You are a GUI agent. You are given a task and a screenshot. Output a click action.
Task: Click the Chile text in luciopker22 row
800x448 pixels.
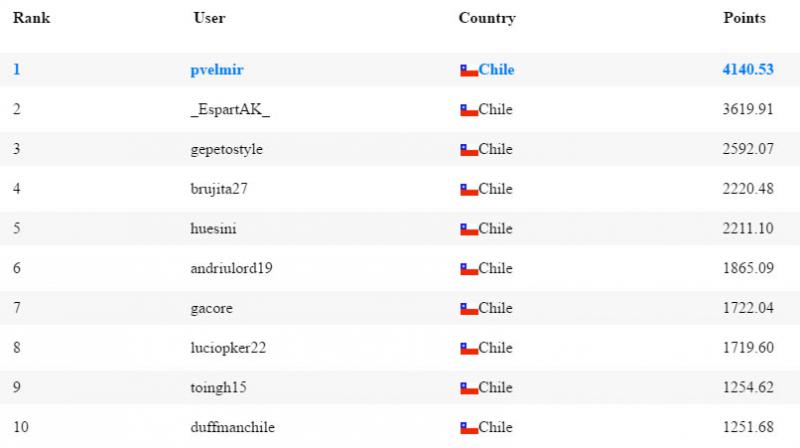495,348
